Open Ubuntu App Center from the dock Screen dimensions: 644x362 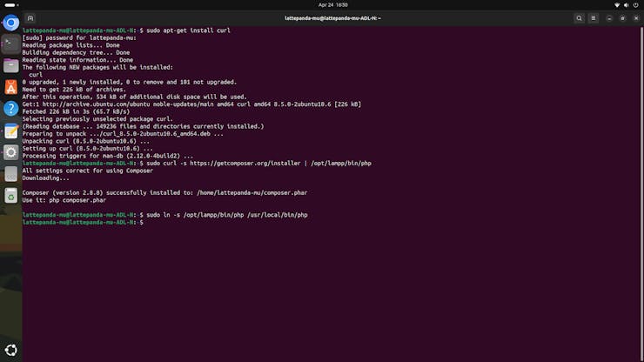pyautogui.click(x=11, y=87)
